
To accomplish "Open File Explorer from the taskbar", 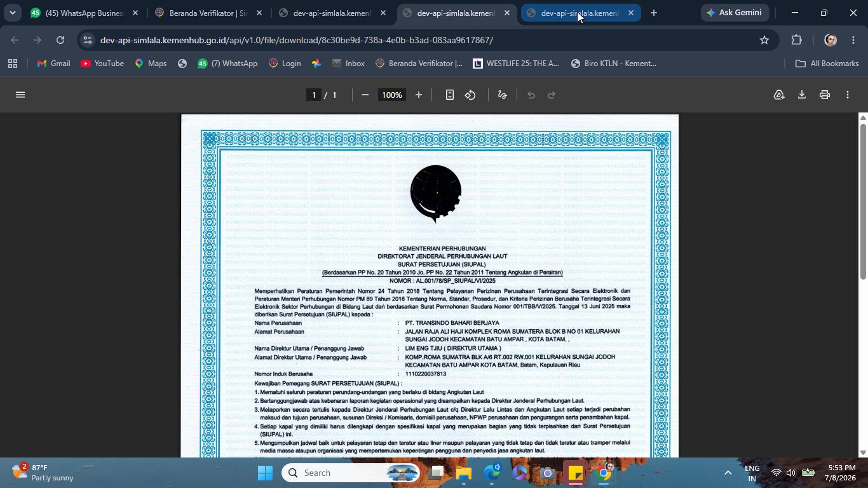I will [x=464, y=473].
